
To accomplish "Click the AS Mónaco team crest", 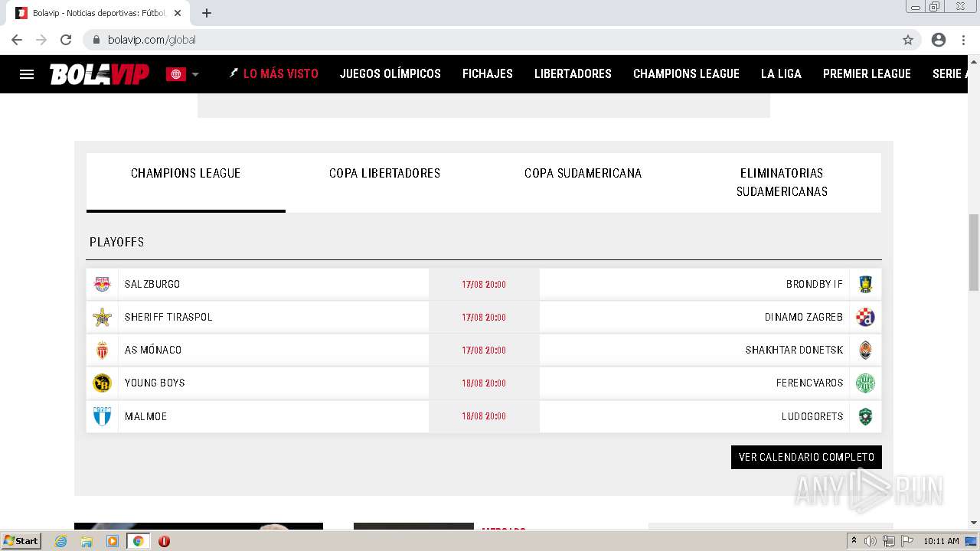I will [102, 350].
